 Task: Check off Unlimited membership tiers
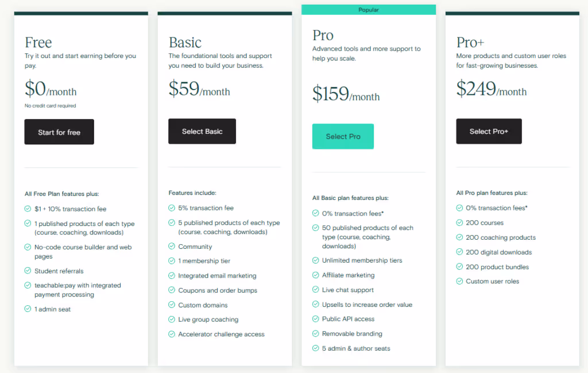(x=315, y=260)
